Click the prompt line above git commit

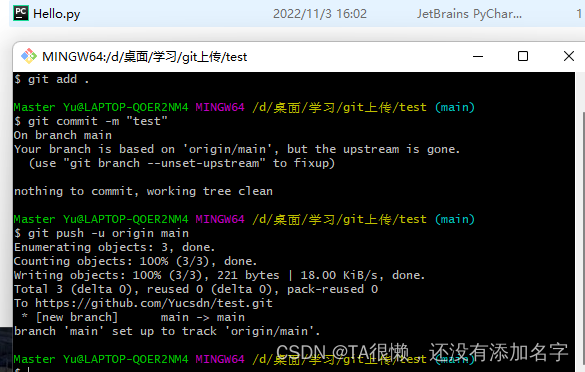[244, 107]
